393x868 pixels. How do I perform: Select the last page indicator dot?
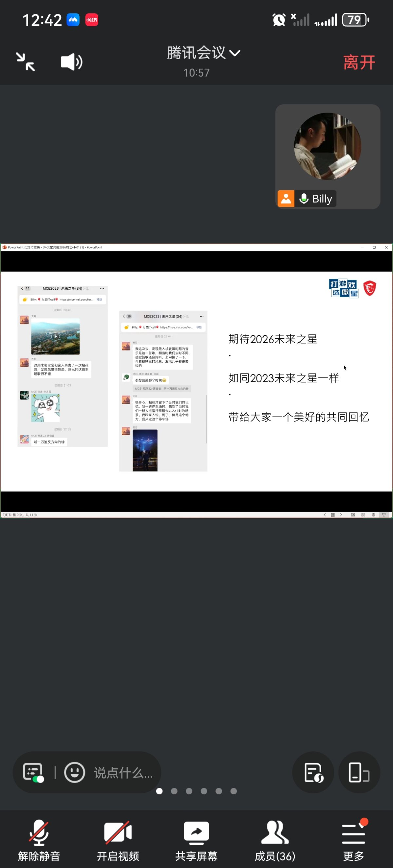[234, 791]
